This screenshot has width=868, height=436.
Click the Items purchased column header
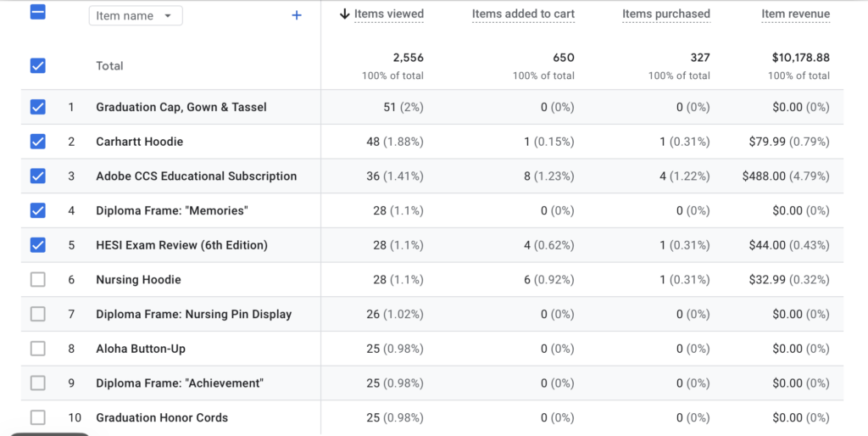click(x=665, y=14)
